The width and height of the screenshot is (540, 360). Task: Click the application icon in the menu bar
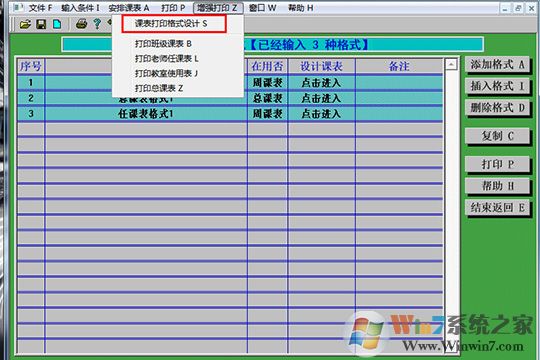point(18,7)
